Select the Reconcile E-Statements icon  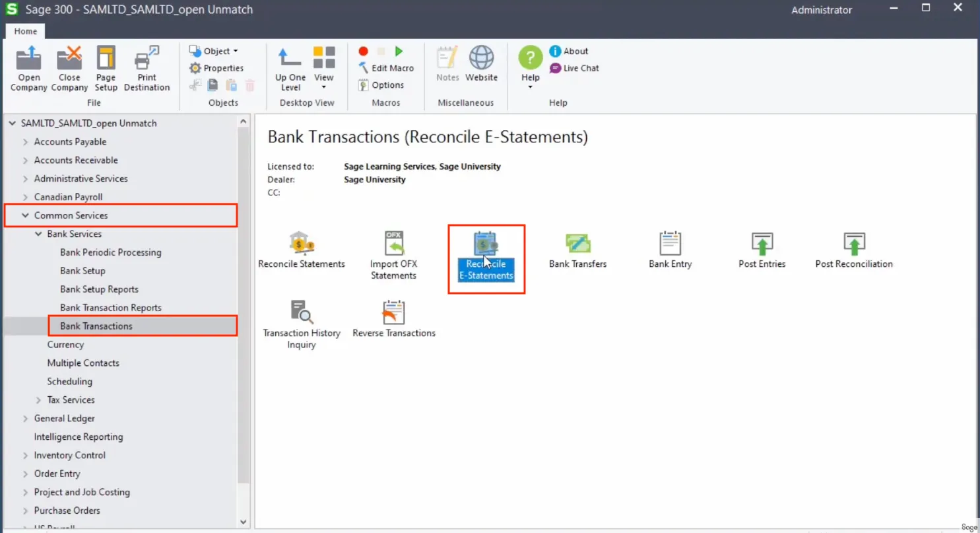486,256
